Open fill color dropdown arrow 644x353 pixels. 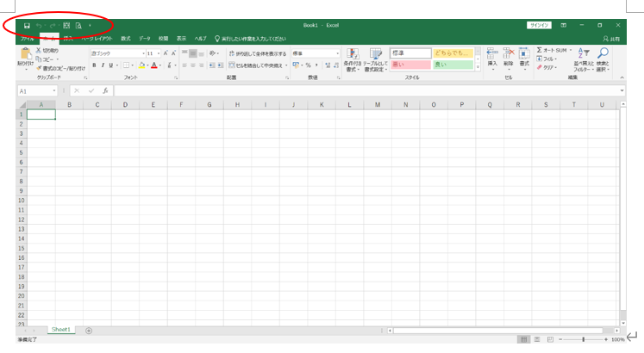pos(147,65)
